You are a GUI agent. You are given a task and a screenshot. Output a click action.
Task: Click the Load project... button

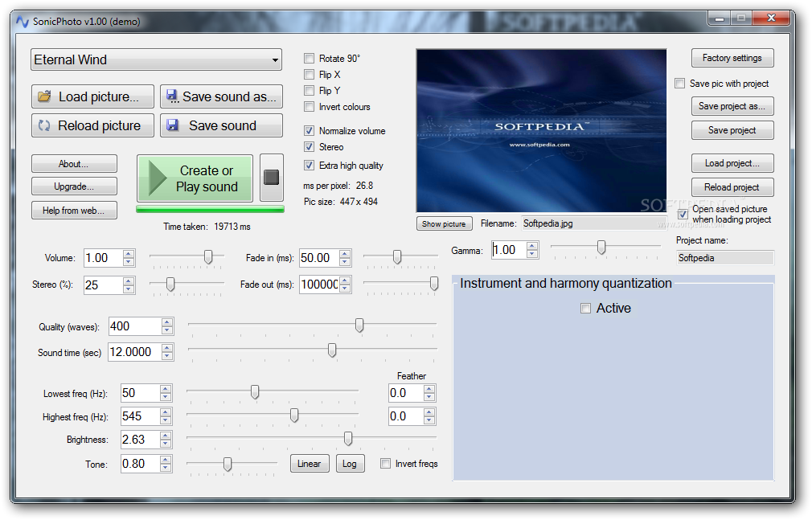click(732, 163)
